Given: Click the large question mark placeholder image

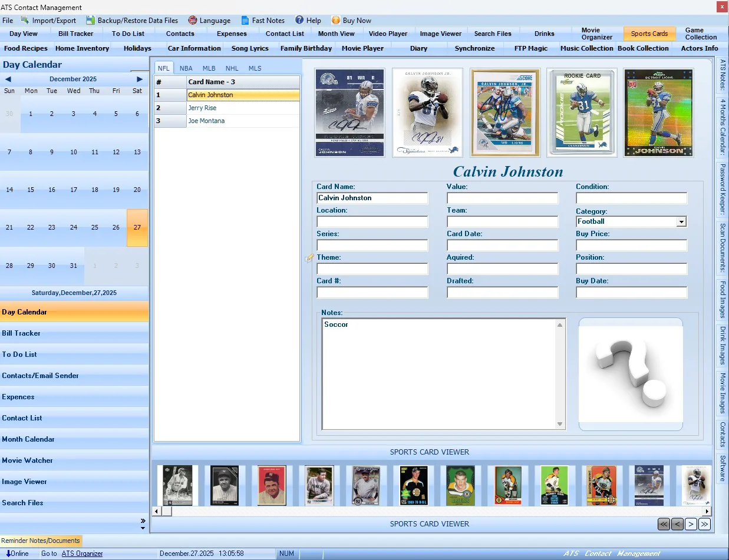Looking at the screenshot, I should point(631,375).
